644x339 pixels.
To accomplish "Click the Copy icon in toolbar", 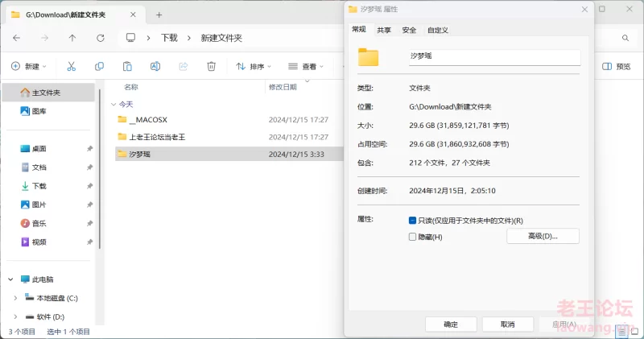I will (x=99, y=66).
